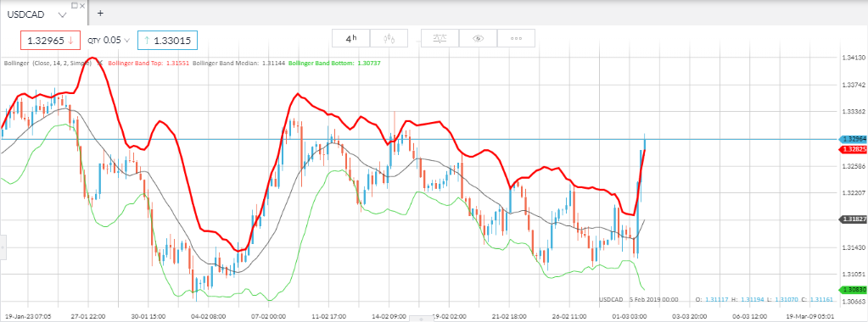Viewport: 868px width, 322px height.
Task: Click Bollinger Band Bottom value 1.30737
Action: point(369,63)
